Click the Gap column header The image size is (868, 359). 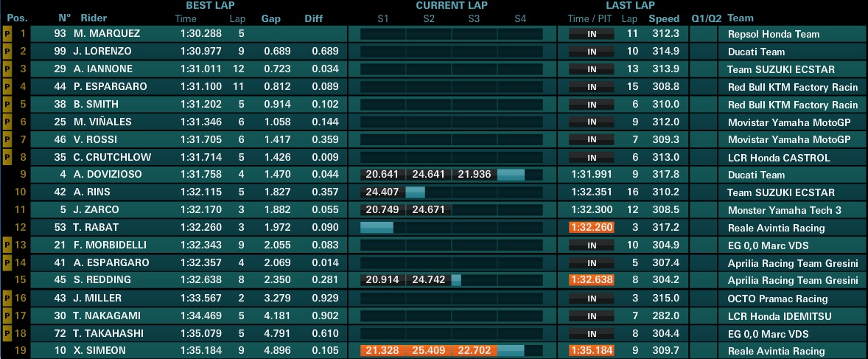[x=270, y=18]
